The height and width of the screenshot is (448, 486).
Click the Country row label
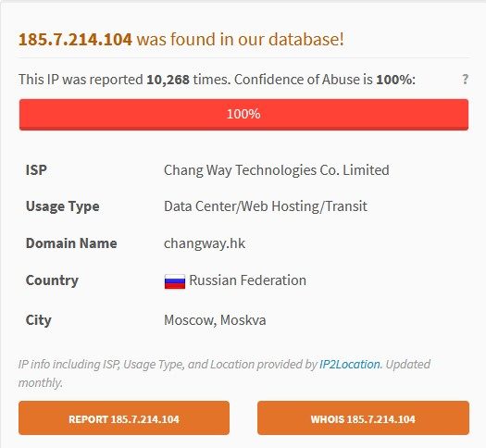(52, 280)
